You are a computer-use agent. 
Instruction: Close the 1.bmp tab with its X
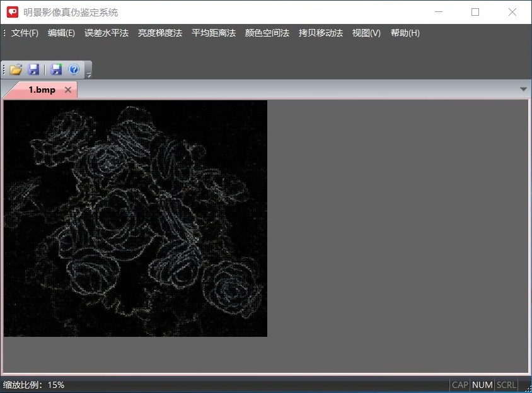68,90
